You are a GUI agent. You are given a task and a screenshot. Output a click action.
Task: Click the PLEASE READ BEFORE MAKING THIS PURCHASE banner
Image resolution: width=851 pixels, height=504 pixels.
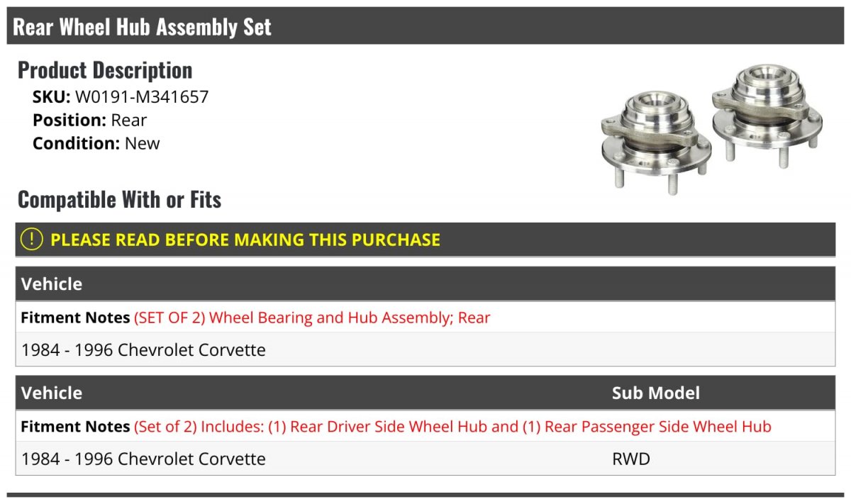[x=245, y=240]
